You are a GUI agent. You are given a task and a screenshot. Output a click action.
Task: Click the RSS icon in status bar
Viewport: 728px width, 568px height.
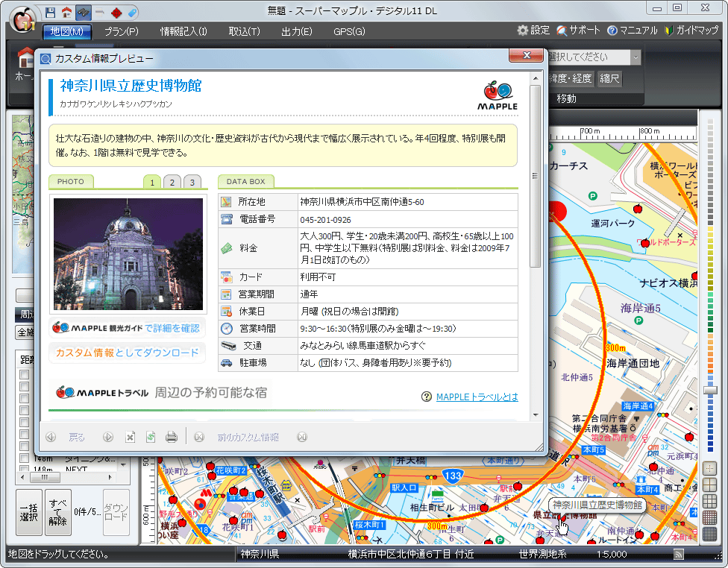click(679, 554)
